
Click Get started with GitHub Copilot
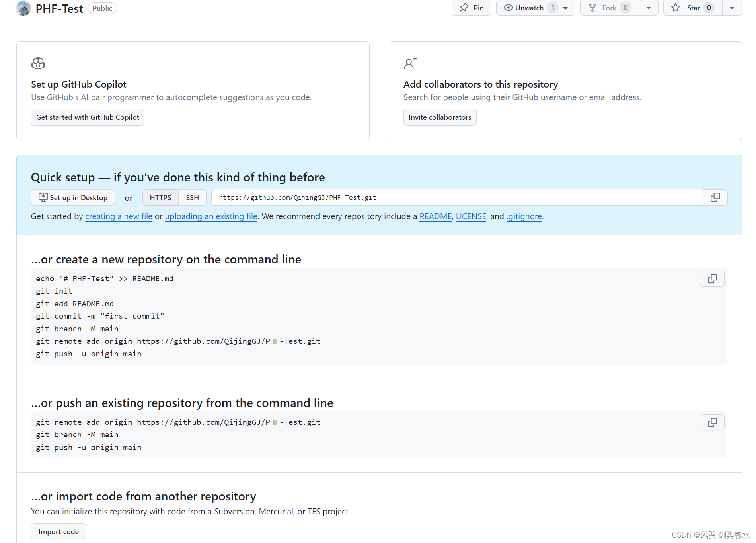(88, 117)
